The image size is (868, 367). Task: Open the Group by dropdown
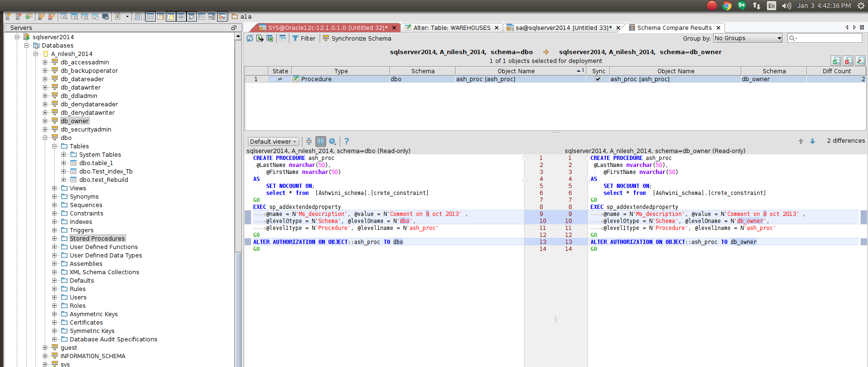pos(748,38)
